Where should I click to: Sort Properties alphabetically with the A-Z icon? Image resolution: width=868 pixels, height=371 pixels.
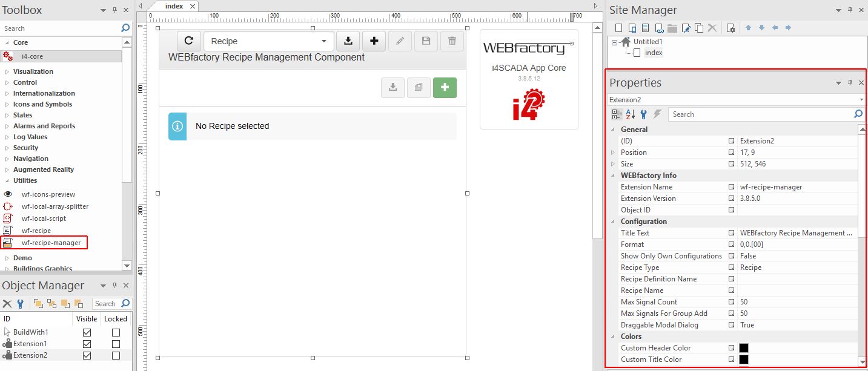coord(630,114)
